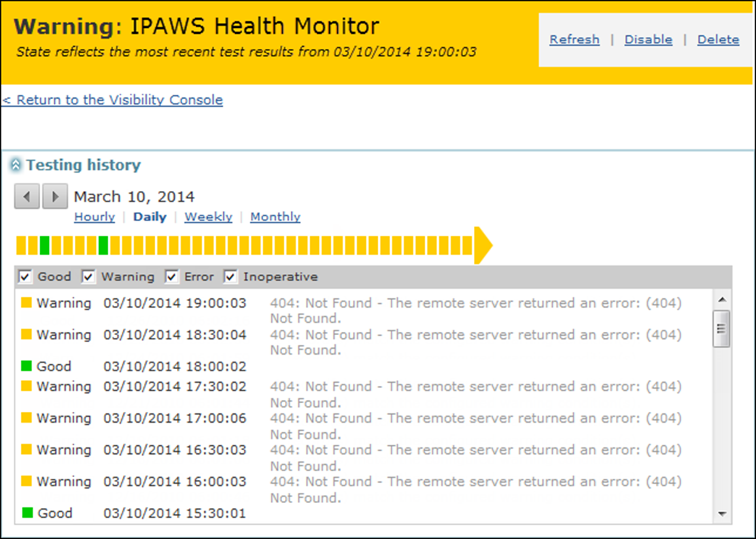This screenshot has height=539, width=756.
Task: Toggle the Inoperative filter checkbox
Action: coord(230,277)
